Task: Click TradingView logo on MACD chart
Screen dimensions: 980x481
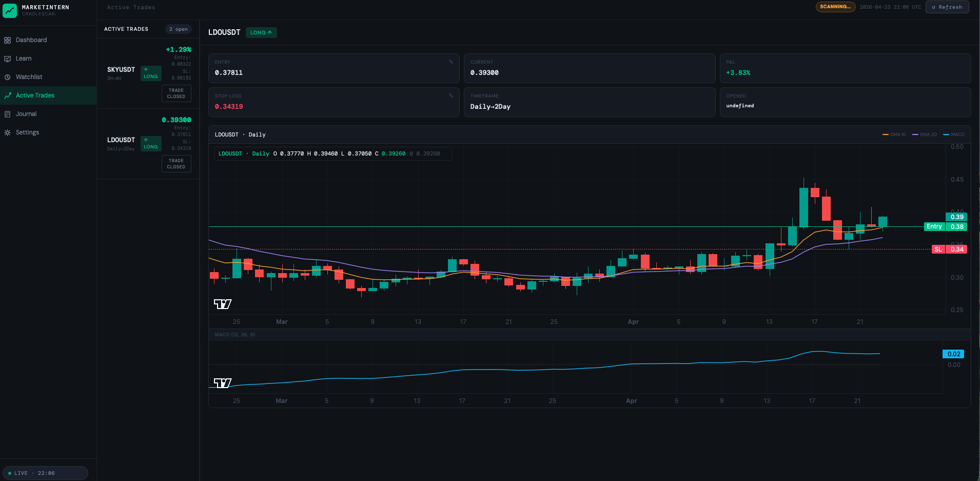Action: click(223, 383)
